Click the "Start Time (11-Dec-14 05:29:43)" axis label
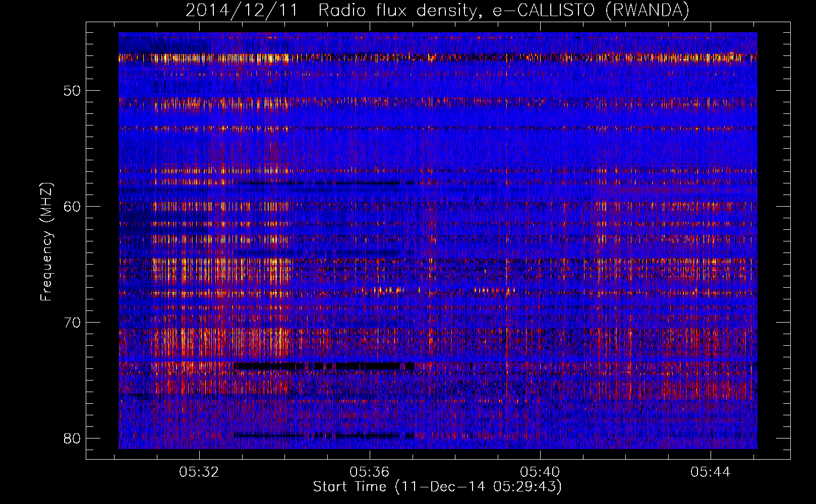Image resolution: width=816 pixels, height=504 pixels. (437, 487)
